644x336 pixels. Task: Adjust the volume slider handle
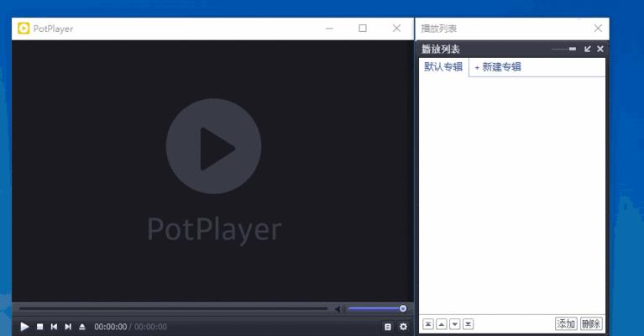point(403,308)
